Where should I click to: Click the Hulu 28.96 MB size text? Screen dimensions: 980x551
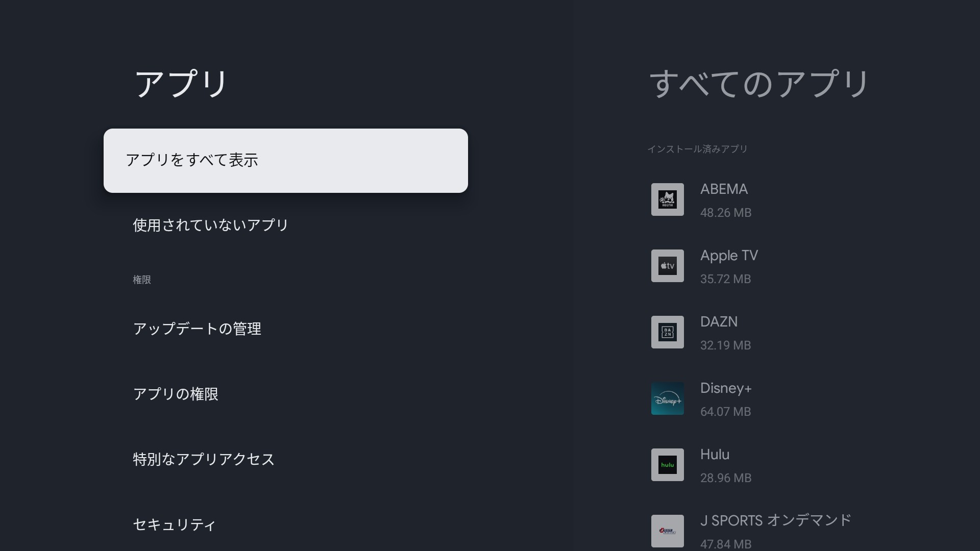(x=725, y=478)
